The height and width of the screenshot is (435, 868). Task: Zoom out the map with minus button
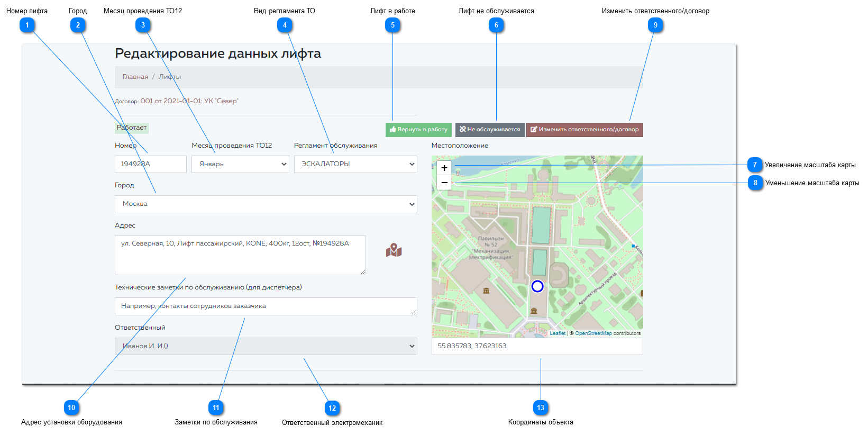444,183
